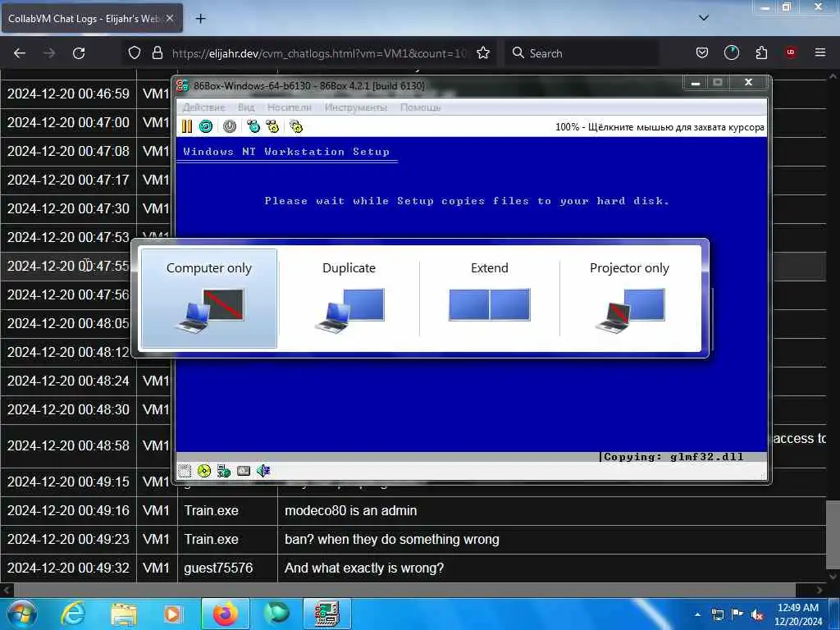Click the 86Box ACPI shutdown power icon
The width and height of the screenshot is (840, 630).
pos(230,126)
